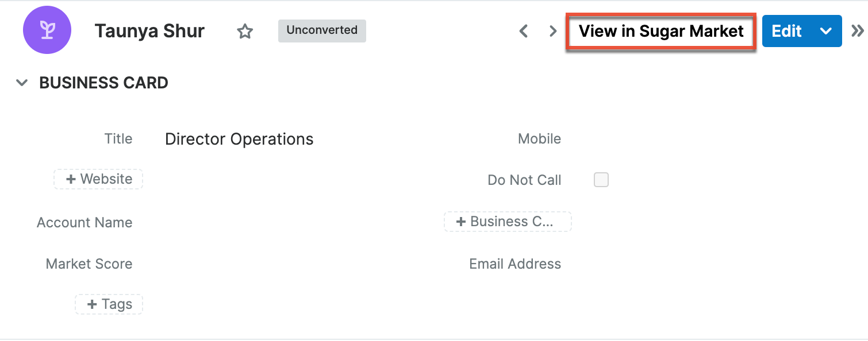Click the Unconverted status badge

point(322,30)
